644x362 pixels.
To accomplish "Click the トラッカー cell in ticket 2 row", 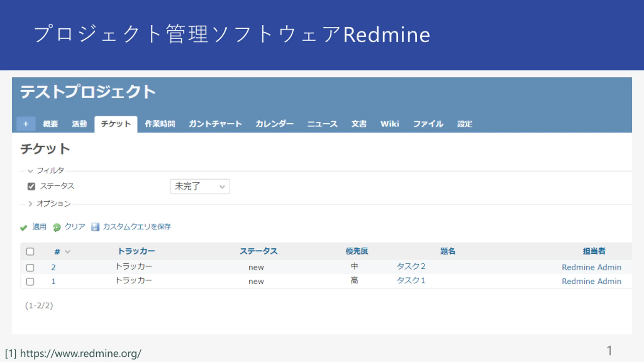I will (x=134, y=266).
